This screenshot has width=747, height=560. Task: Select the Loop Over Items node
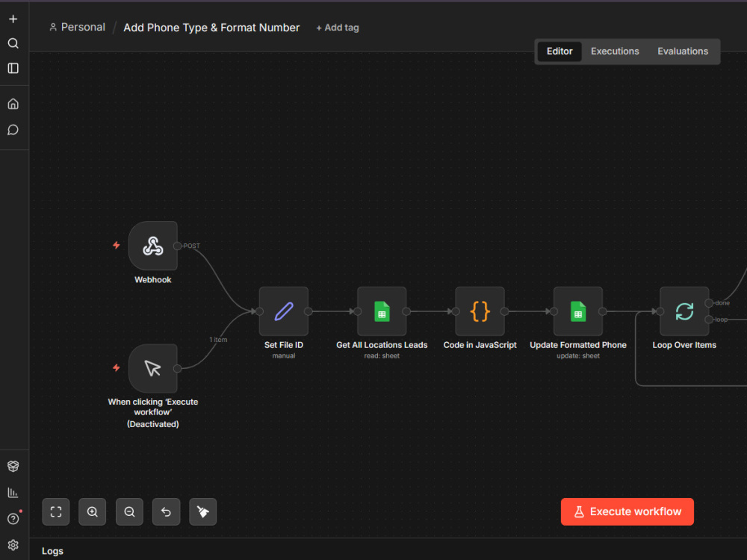tap(684, 311)
